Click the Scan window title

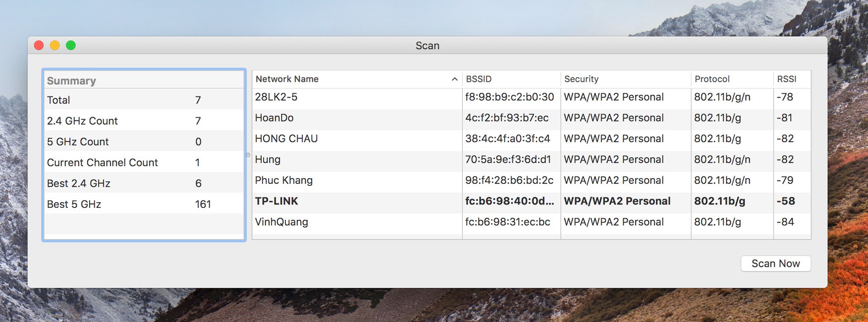click(x=427, y=45)
